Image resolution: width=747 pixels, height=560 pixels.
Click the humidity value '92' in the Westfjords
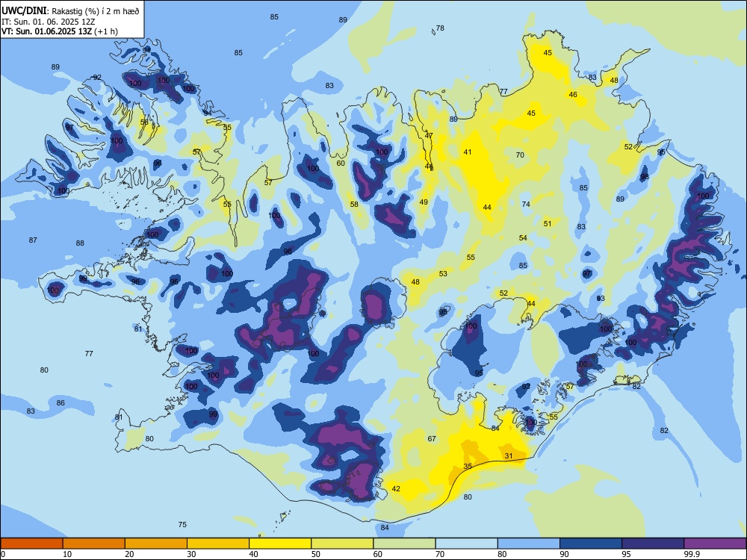(97, 77)
